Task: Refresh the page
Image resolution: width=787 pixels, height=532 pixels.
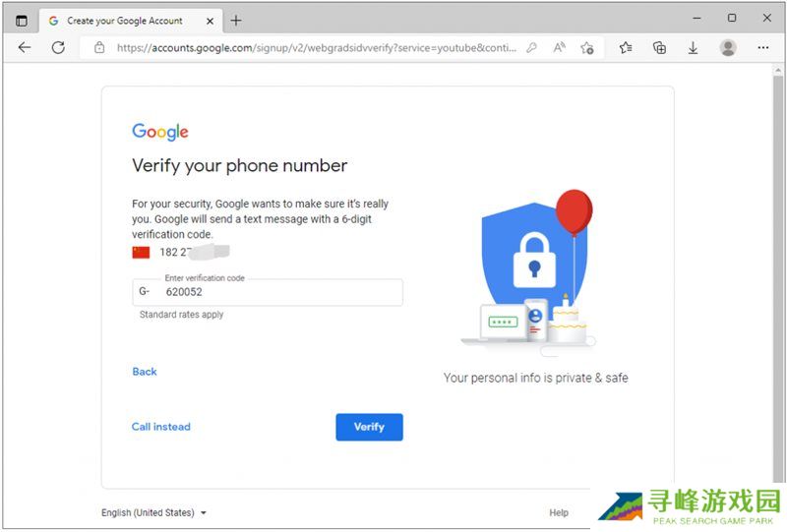Action: (x=58, y=47)
